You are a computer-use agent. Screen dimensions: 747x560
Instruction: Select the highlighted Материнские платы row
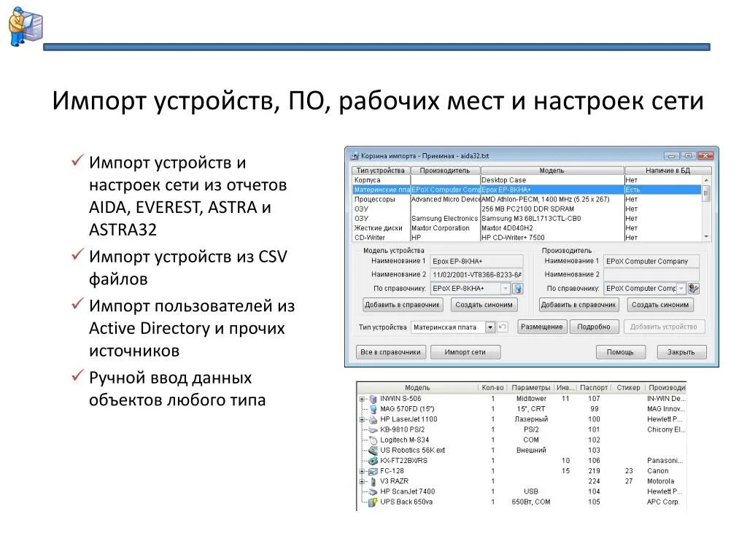(527, 190)
